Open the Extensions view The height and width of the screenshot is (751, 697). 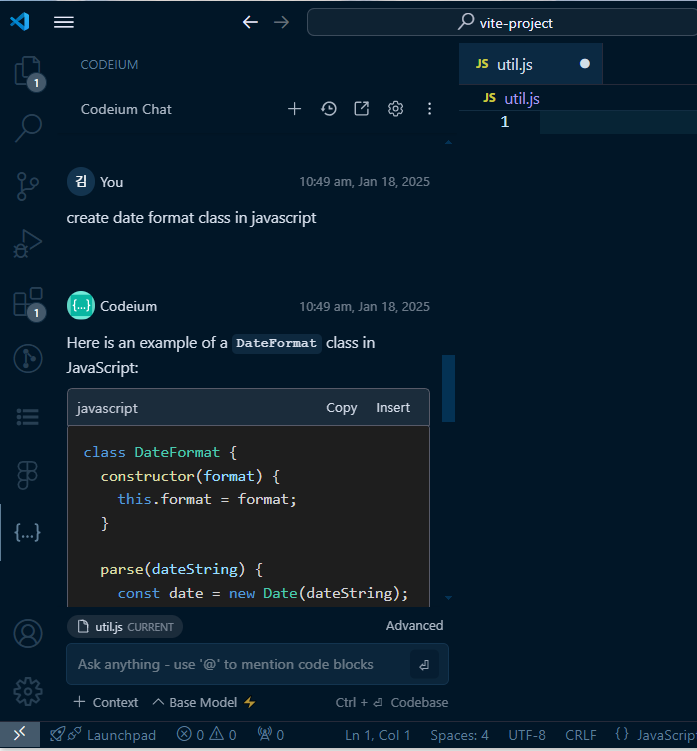[28, 303]
